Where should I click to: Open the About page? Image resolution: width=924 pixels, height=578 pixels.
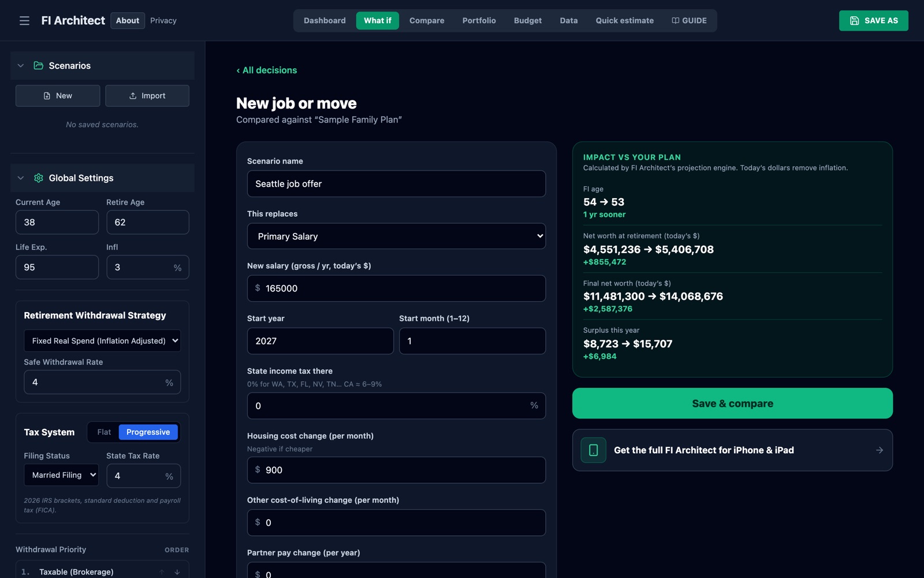(128, 21)
